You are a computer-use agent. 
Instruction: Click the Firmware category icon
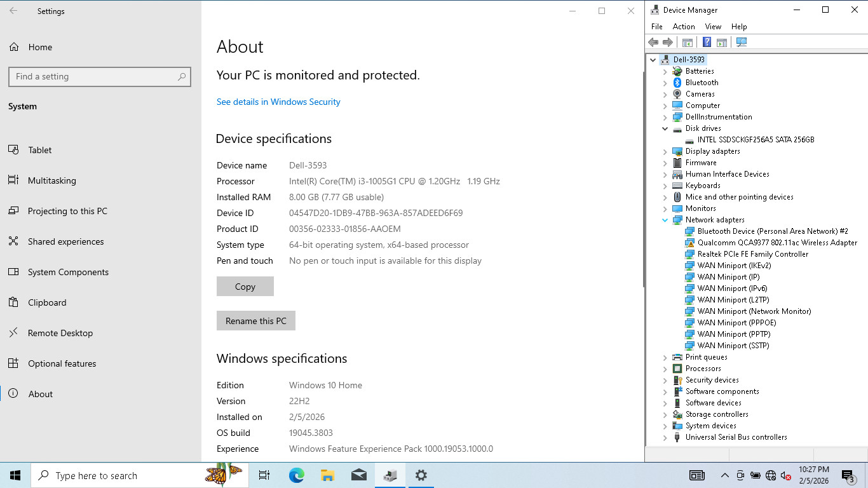(x=677, y=163)
